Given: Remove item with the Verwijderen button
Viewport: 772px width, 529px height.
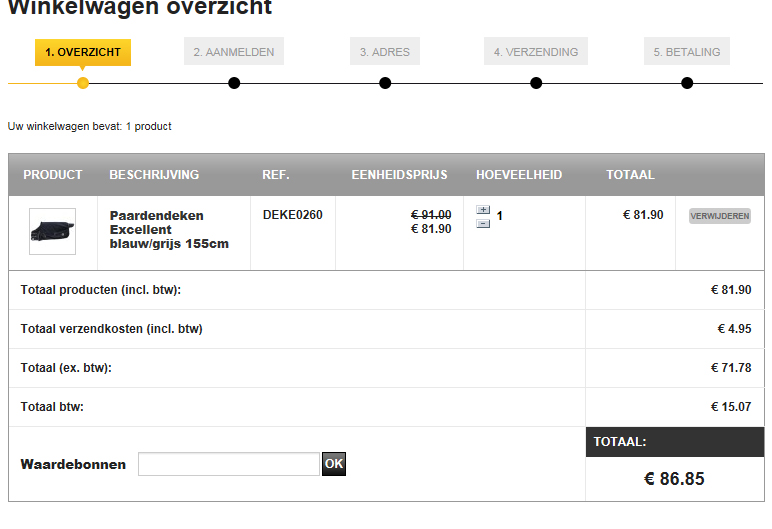Looking at the screenshot, I should (720, 216).
